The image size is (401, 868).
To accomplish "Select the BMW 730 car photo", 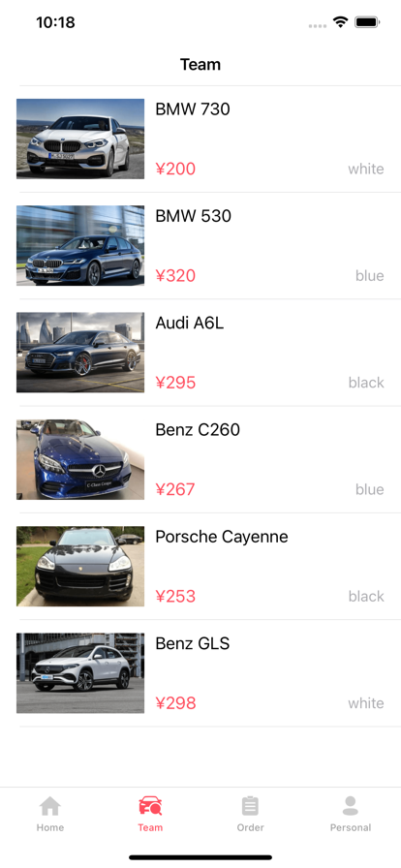I will coord(80,139).
